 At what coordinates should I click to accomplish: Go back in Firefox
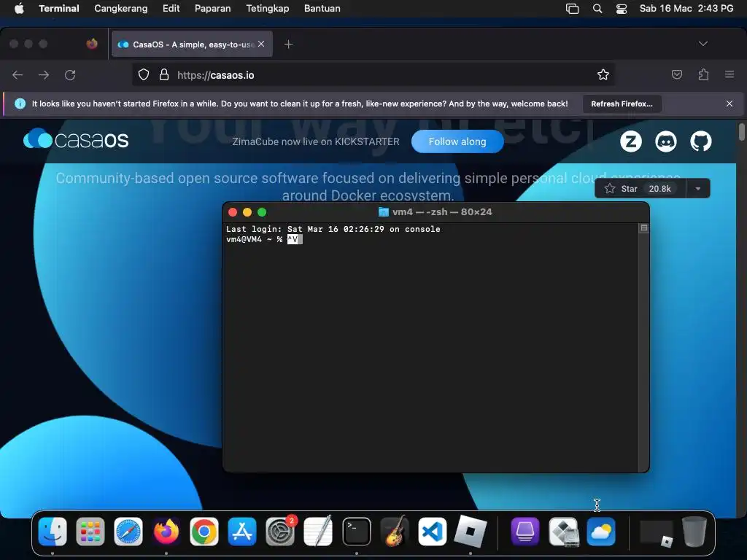18,75
